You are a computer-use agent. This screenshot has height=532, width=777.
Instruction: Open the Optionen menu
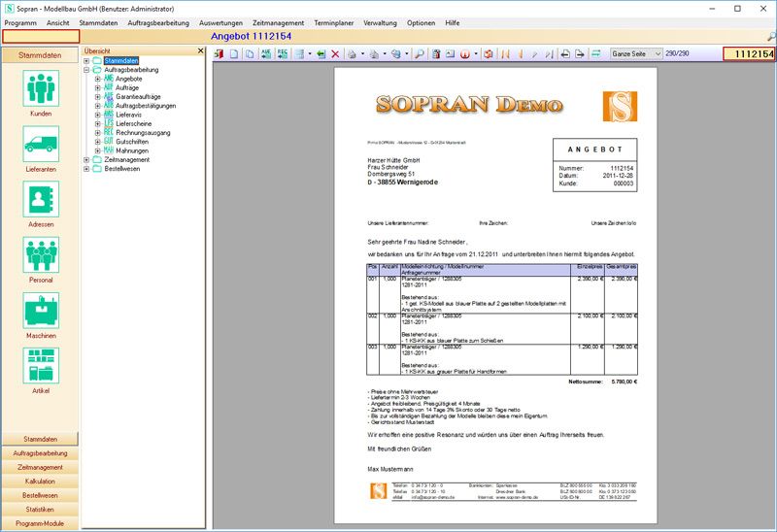[x=422, y=22]
